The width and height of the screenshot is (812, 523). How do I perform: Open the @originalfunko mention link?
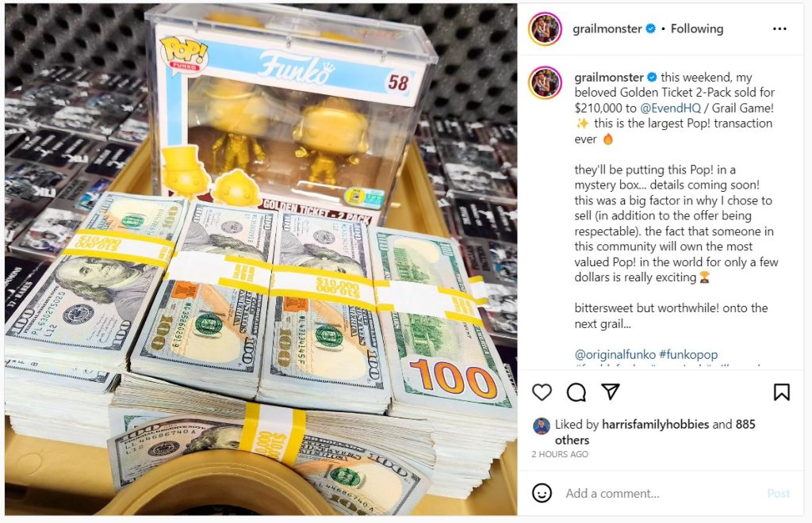point(615,355)
